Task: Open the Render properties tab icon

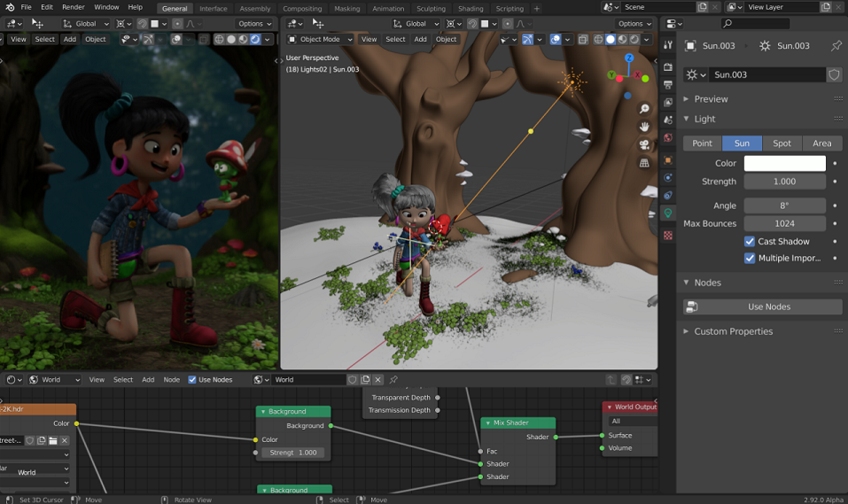Action: pyautogui.click(x=668, y=66)
